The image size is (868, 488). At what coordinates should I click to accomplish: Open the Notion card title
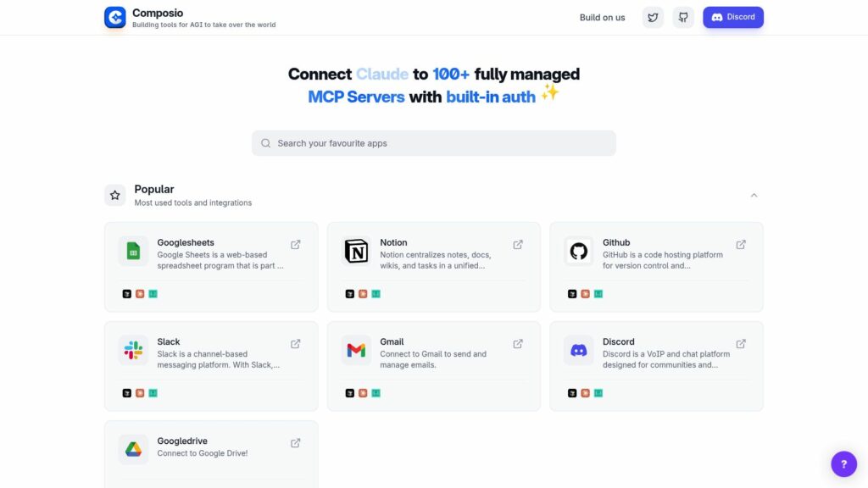point(393,242)
